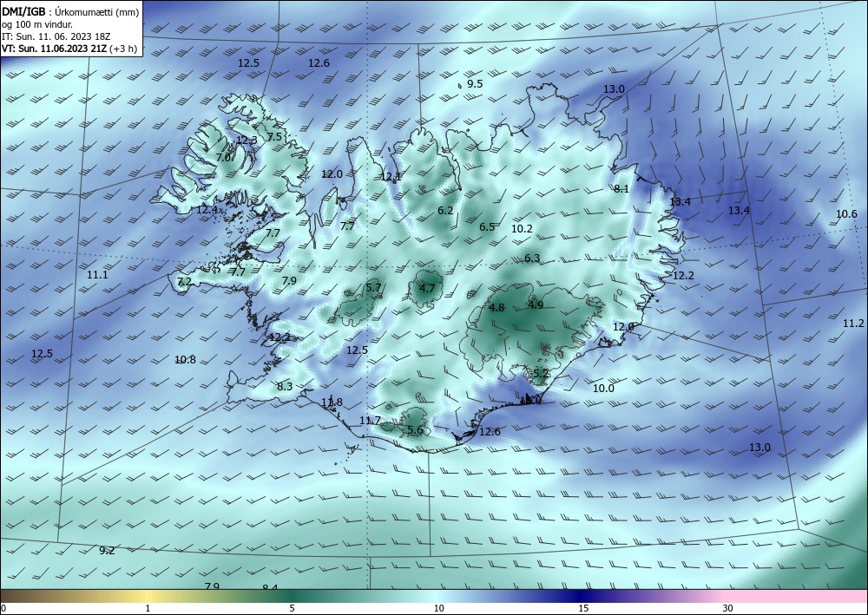Click the 9.5 value on the map

(475, 84)
